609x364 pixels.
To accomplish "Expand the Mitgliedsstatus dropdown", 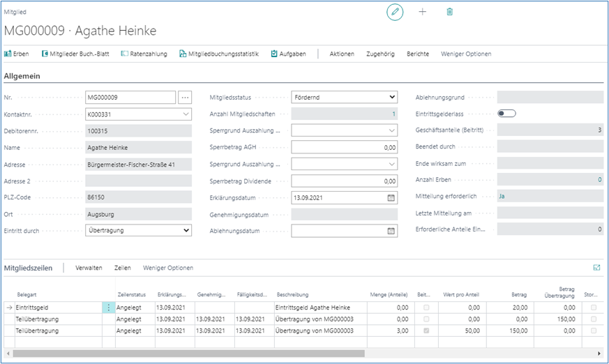I will (391, 98).
